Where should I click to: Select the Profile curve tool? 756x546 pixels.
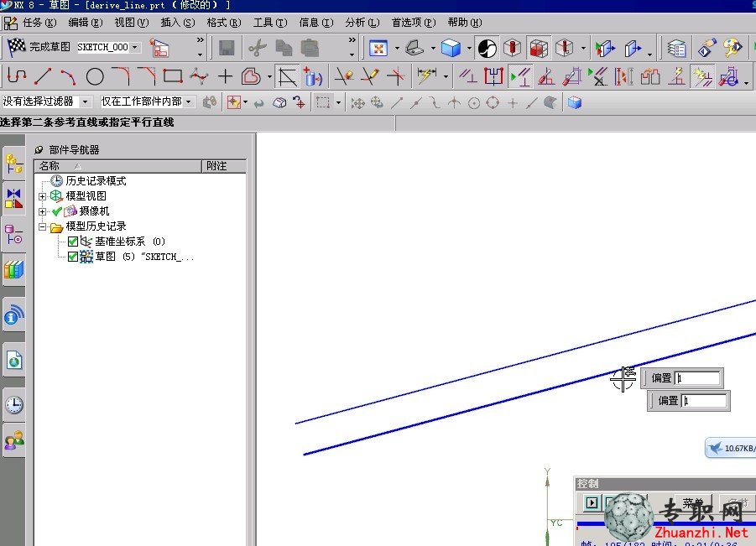(17, 76)
